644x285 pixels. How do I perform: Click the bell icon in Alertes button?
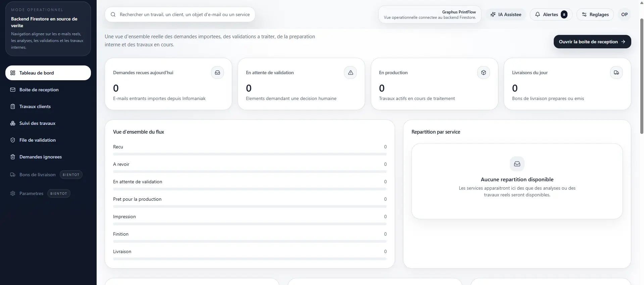(538, 14)
